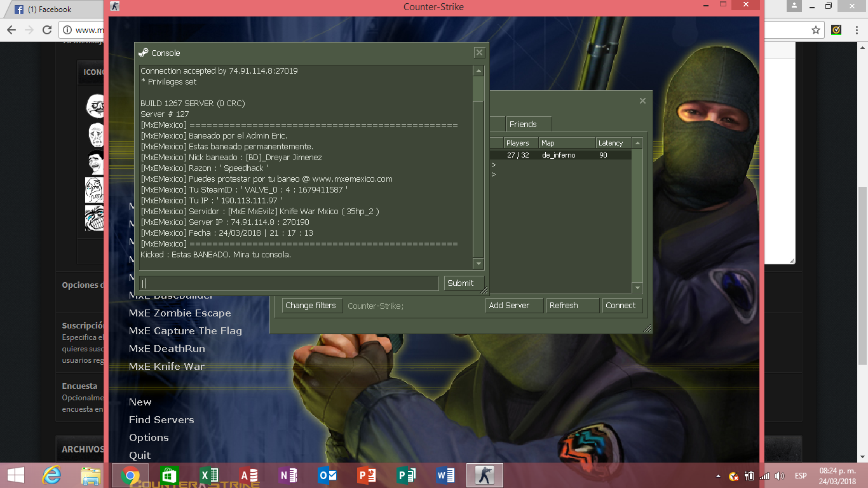Open the site information icon in the address bar

(x=67, y=30)
